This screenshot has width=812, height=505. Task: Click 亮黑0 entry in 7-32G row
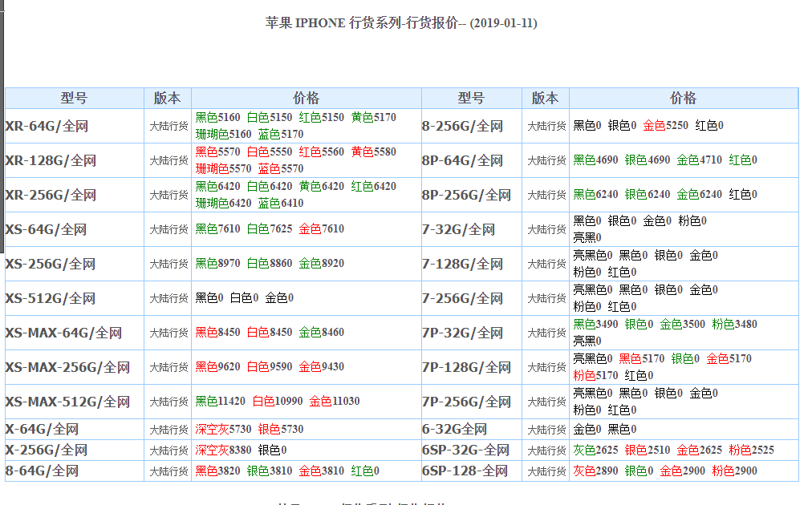point(587,237)
